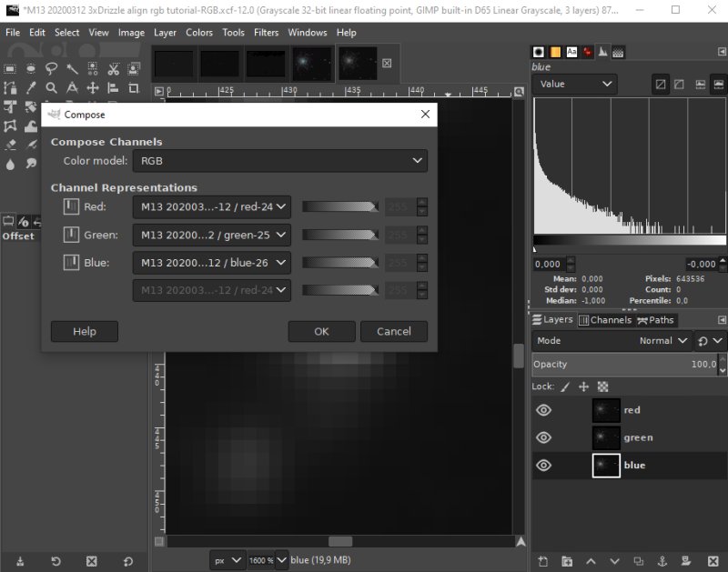Choose the Crop tool
Screen dimensions: 728x572
point(134,87)
